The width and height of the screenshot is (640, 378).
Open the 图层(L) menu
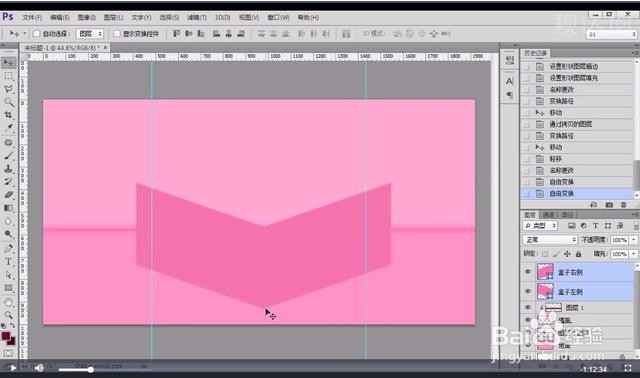pyautogui.click(x=113, y=18)
